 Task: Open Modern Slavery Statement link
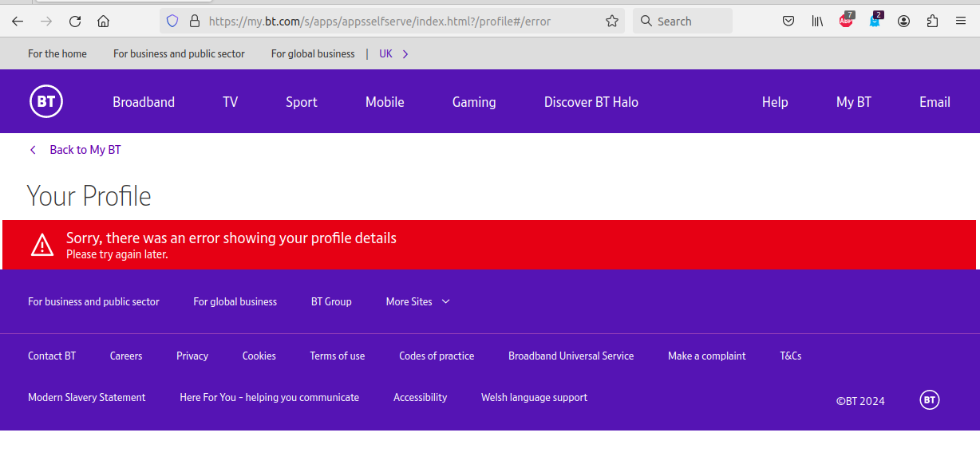tap(87, 397)
